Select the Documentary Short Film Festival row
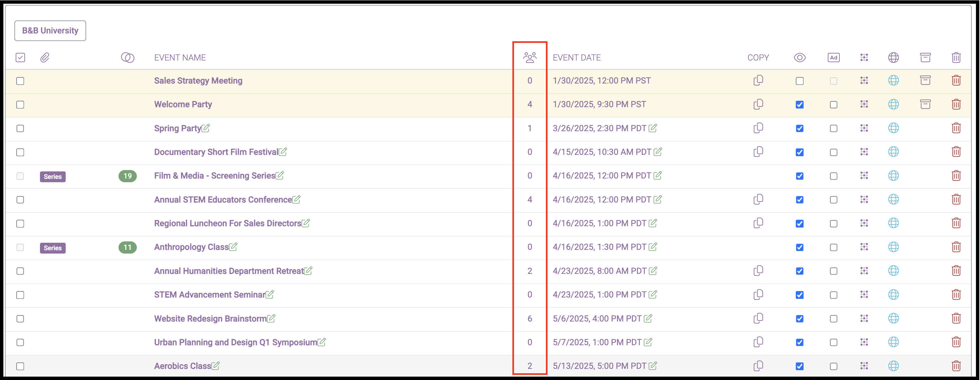The width and height of the screenshot is (980, 380). click(20, 152)
